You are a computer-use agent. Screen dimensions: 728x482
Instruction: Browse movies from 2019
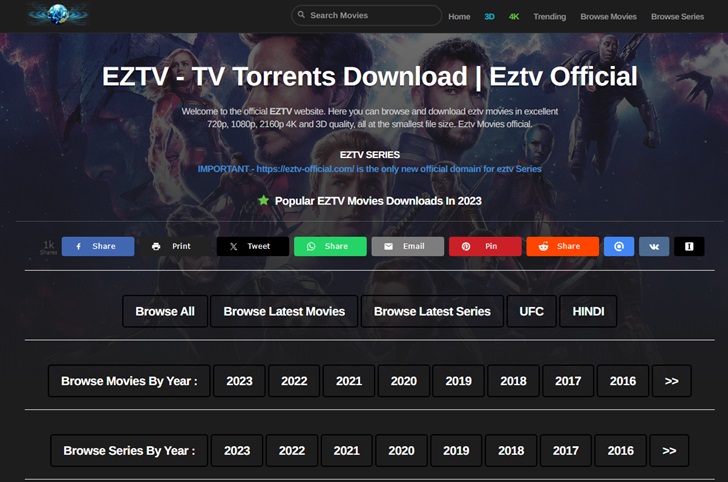[x=458, y=381]
